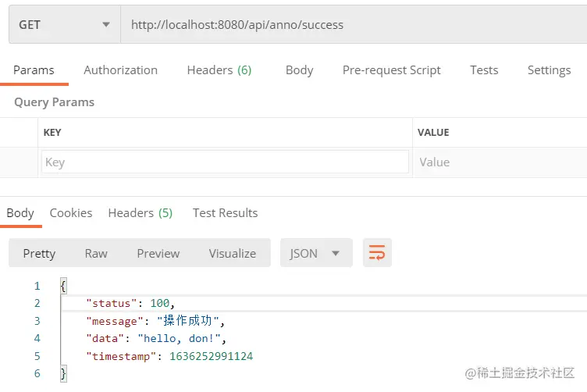View response Headers (5) tab
Viewport: 587px width, 392px height.
[x=141, y=212]
